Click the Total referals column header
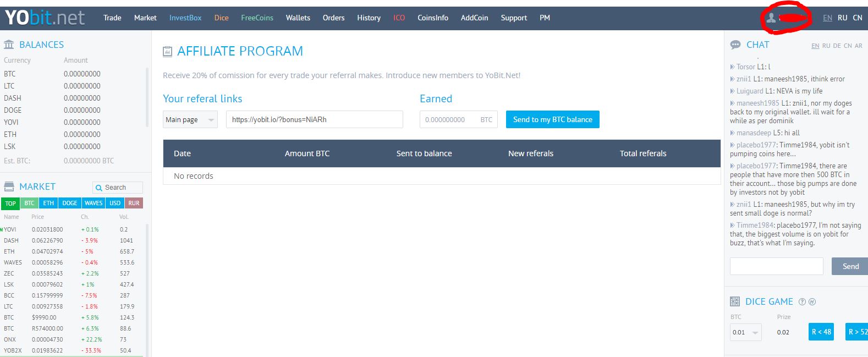 (x=643, y=153)
